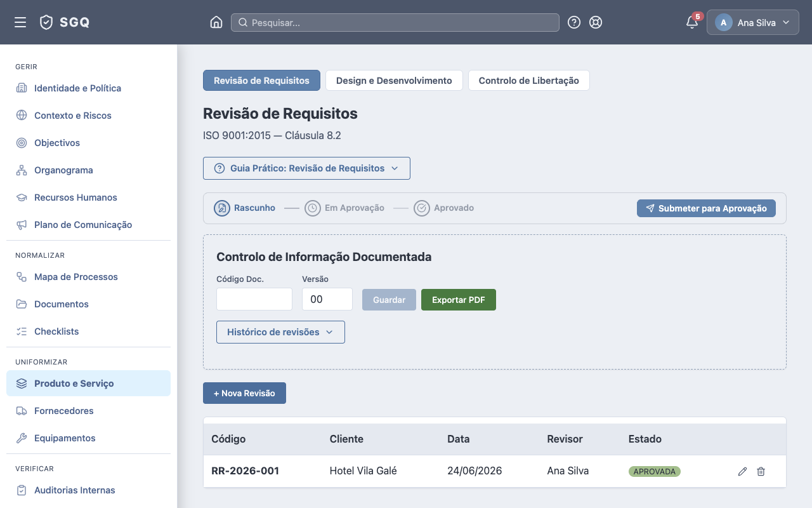Click the Revisor column header
Image resolution: width=812 pixels, height=508 pixels.
(x=565, y=439)
